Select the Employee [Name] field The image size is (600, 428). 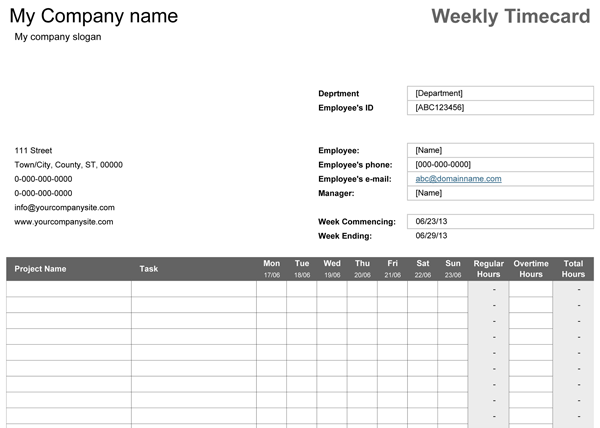coord(500,150)
